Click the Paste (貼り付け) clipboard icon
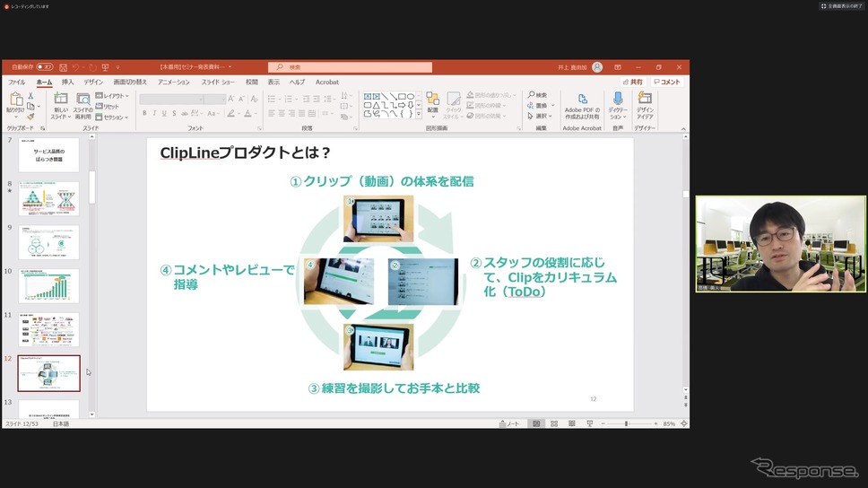This screenshot has height=488, width=868. pos(15,100)
